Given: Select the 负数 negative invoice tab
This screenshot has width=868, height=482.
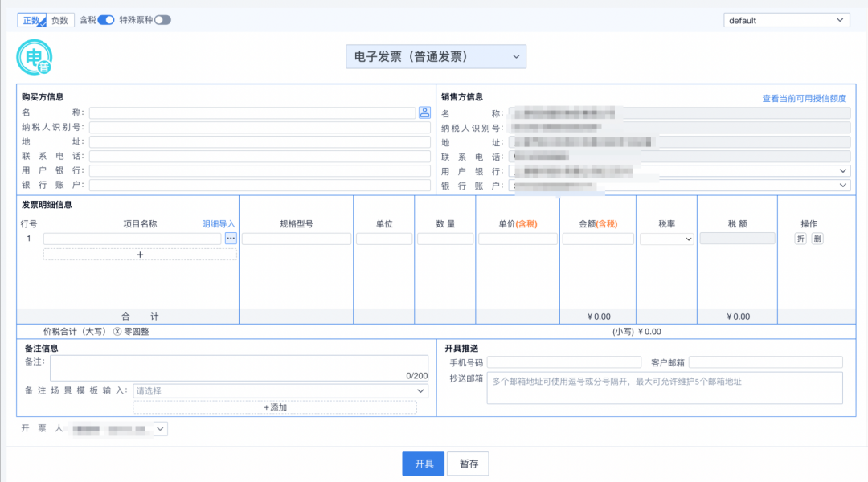Looking at the screenshot, I should click(x=59, y=20).
